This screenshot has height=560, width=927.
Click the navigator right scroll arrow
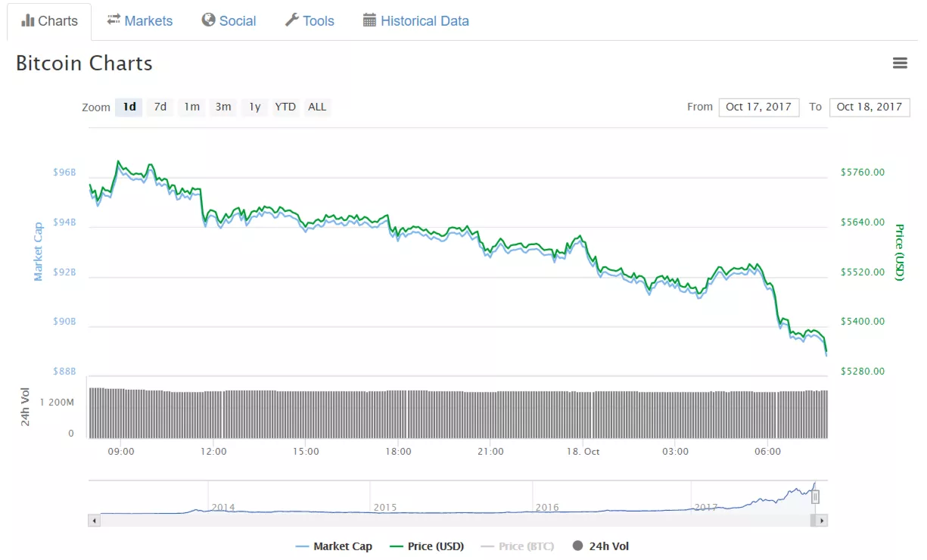click(x=822, y=521)
